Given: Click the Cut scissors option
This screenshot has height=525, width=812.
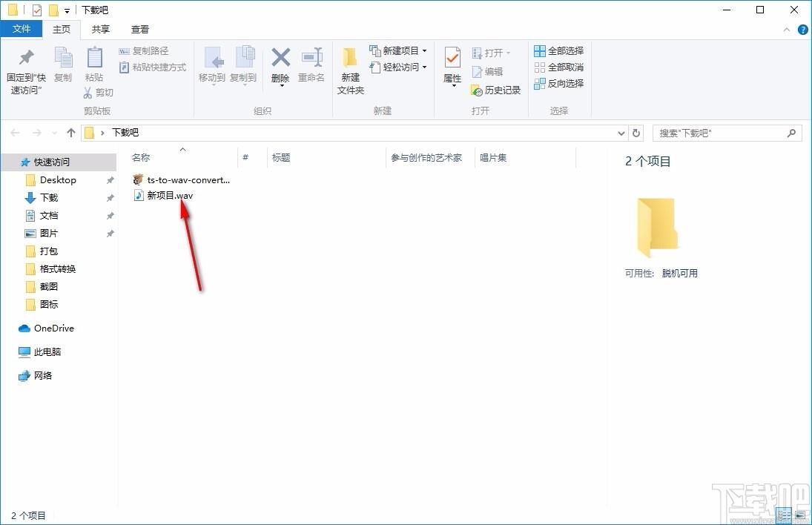Looking at the screenshot, I should click(x=98, y=92).
